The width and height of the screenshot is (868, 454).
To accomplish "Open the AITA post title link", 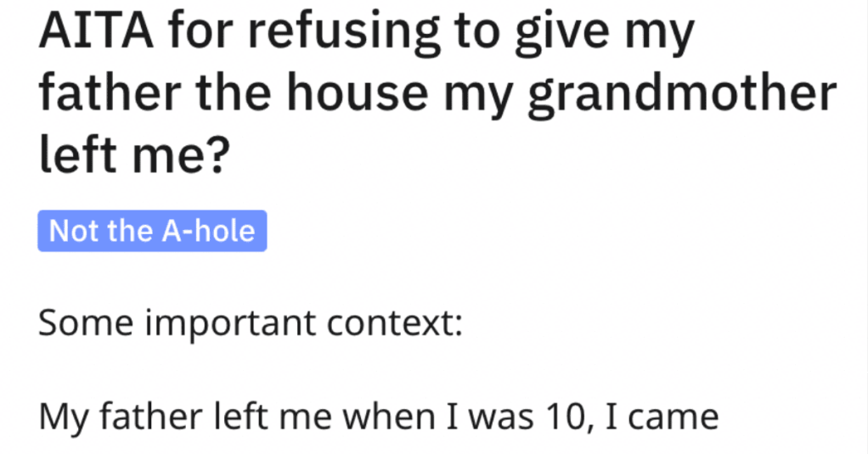I will click(x=437, y=92).
